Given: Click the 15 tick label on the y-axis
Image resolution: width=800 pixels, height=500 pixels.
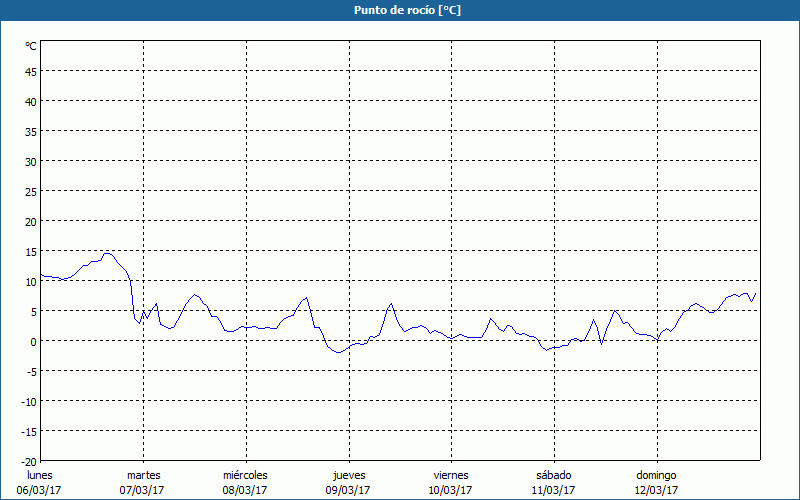Looking at the screenshot, I should click(31, 251).
